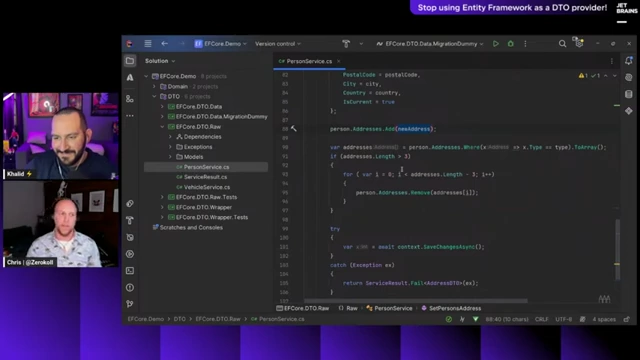The width and height of the screenshot is (640, 360).
Task: Open Search Everywhere magnifier
Action: 562,44
